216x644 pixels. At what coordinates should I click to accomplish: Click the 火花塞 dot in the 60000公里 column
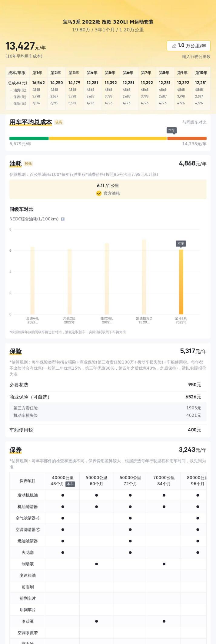click(130, 552)
